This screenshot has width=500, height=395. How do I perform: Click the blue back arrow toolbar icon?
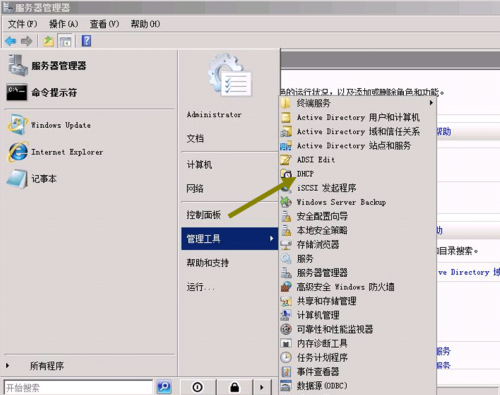11,41
